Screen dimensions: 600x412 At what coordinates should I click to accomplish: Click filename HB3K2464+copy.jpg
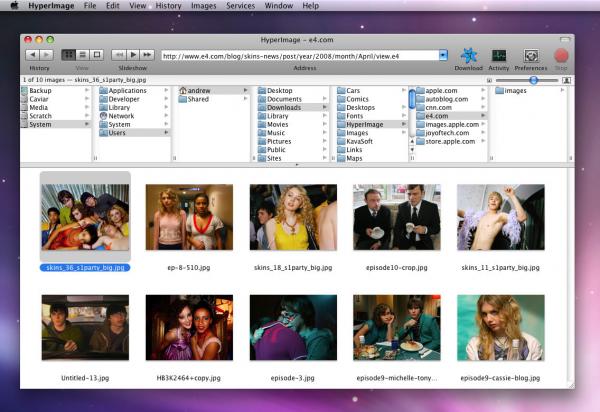click(189, 378)
